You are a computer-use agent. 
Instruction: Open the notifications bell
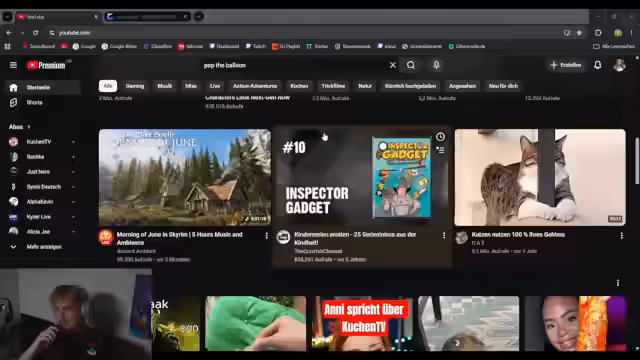pyautogui.click(x=598, y=65)
